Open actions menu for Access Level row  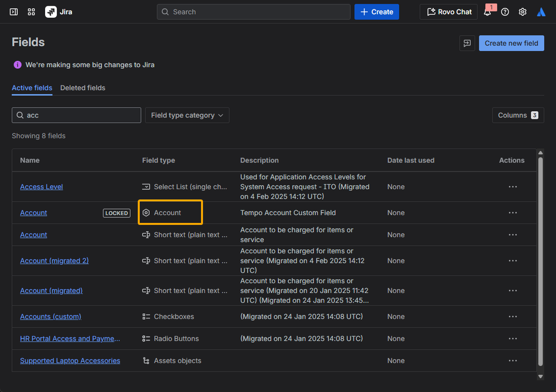[x=513, y=187]
